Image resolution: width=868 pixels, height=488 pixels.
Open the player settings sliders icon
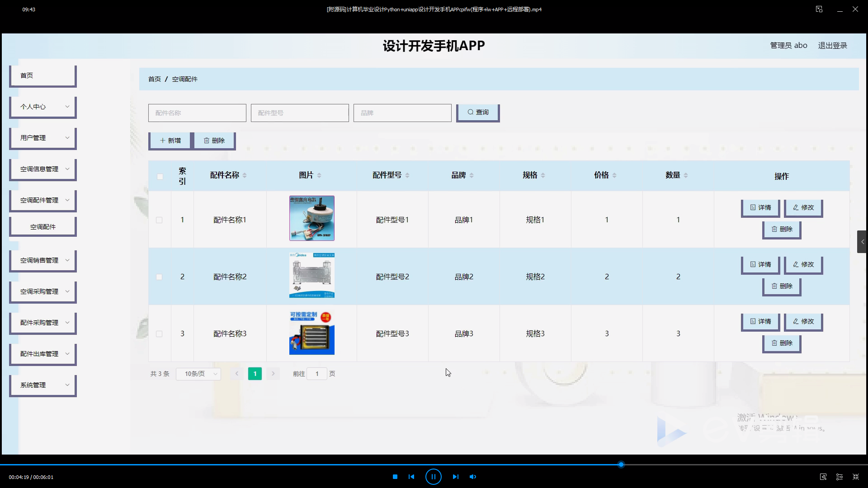[840, 477]
